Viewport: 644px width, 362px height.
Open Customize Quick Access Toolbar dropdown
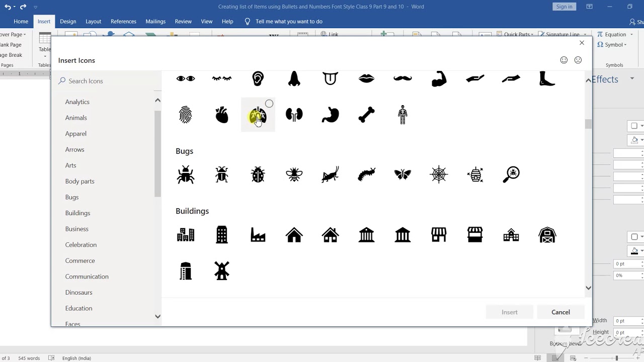[x=35, y=7]
